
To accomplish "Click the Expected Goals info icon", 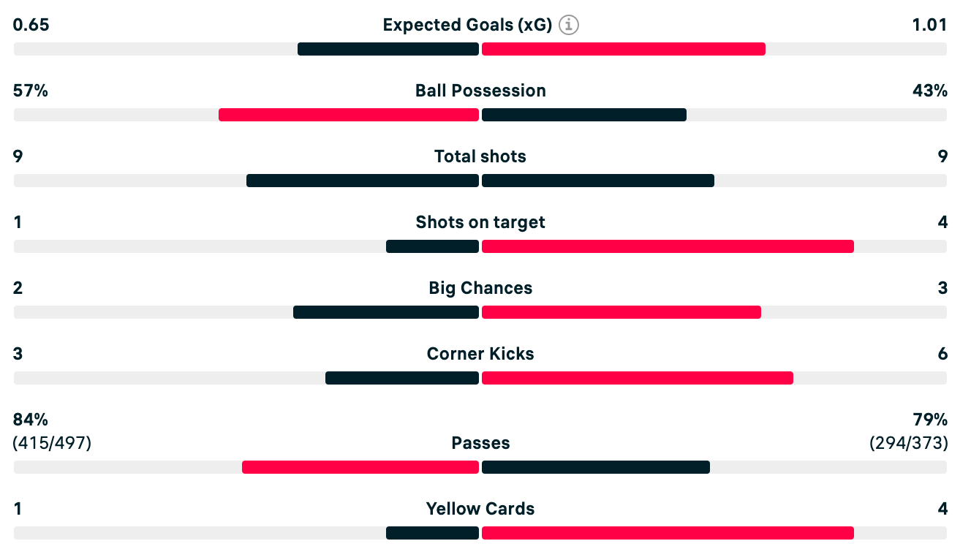I will [569, 25].
